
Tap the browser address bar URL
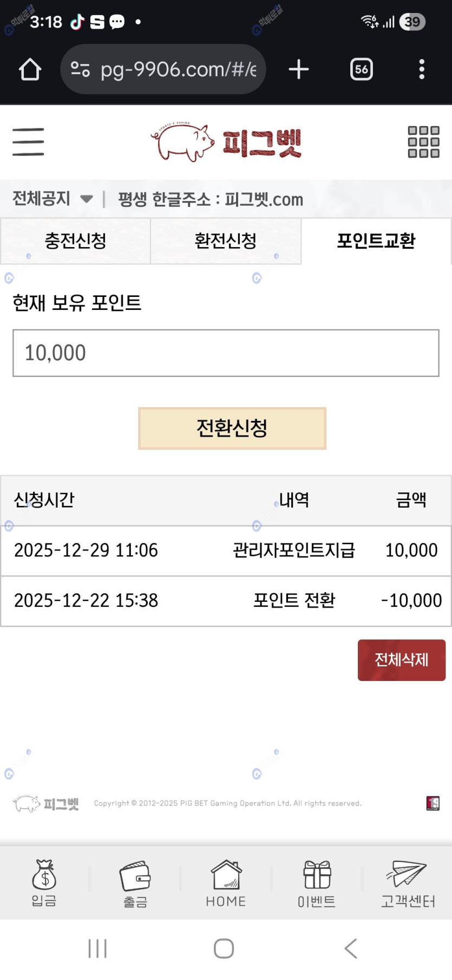coord(178,69)
